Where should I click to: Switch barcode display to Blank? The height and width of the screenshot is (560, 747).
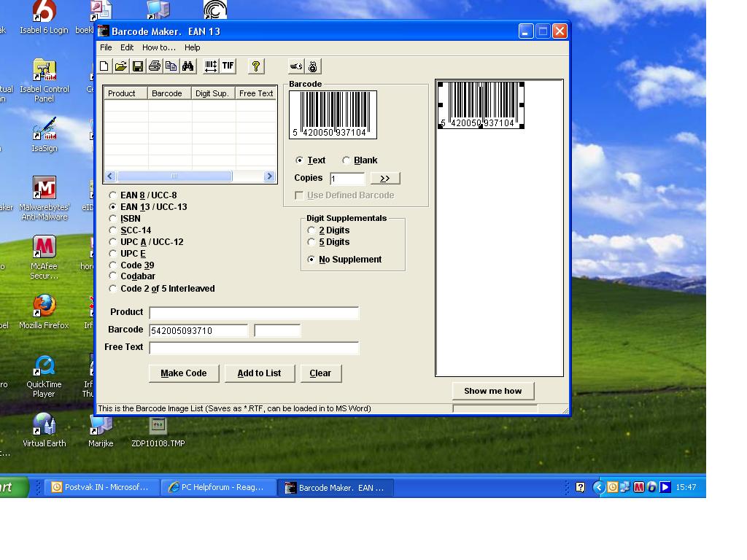tap(347, 160)
